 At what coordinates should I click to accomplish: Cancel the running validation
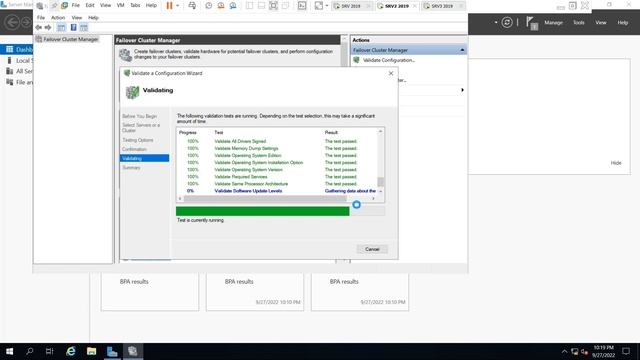(372, 249)
